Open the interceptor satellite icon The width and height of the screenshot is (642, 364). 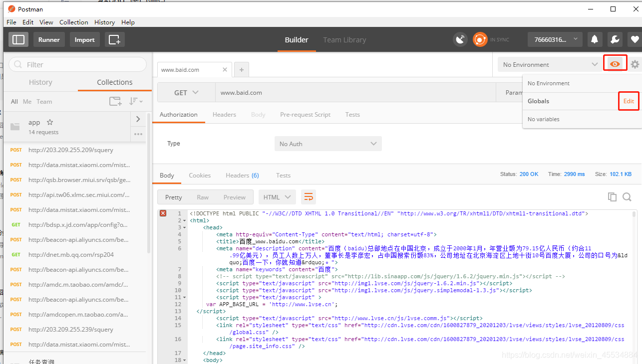point(460,39)
